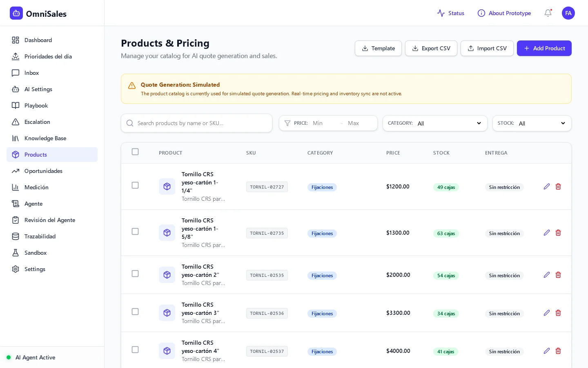Open About Prototype link
This screenshot has height=368, width=588.
coord(504,13)
